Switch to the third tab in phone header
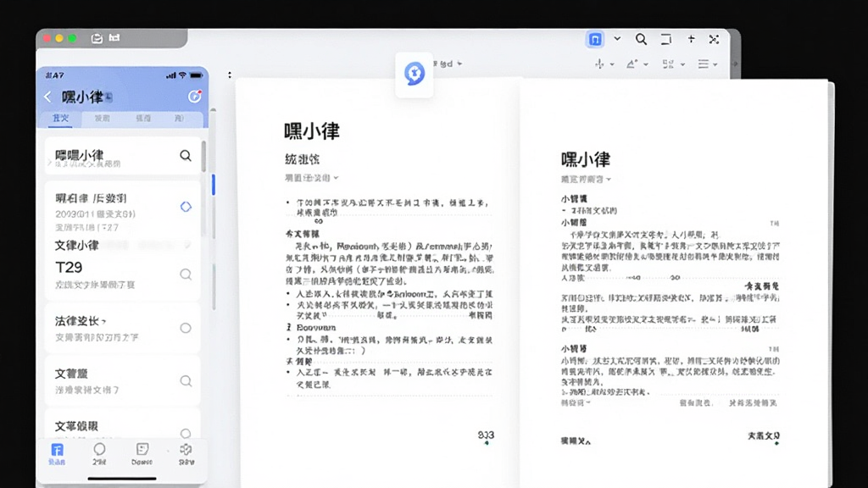Image resolution: width=868 pixels, height=488 pixels. [x=143, y=119]
